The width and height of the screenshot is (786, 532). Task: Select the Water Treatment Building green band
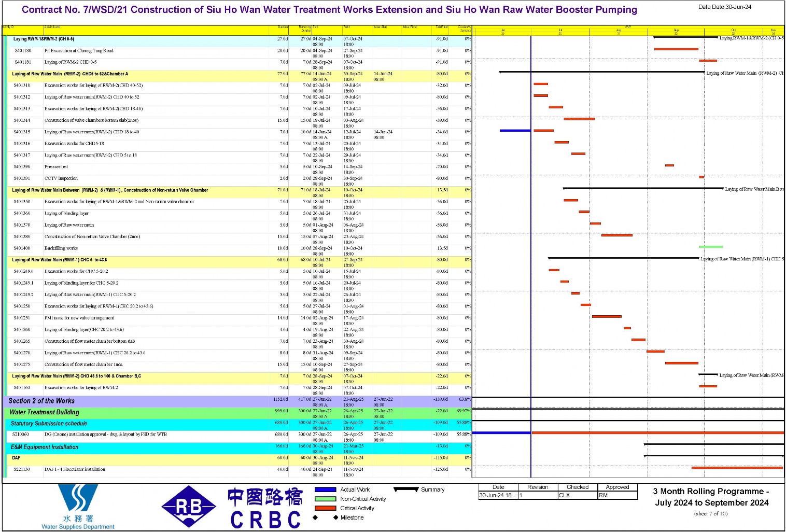pos(237,413)
